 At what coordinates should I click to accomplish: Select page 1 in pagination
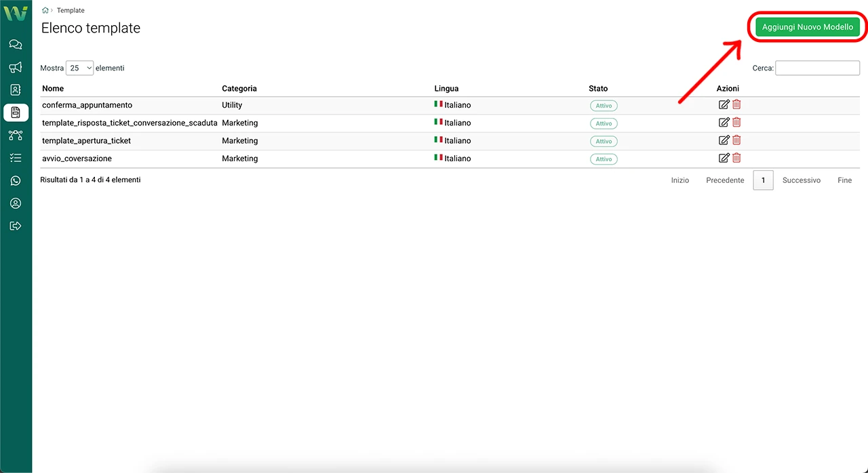764,180
